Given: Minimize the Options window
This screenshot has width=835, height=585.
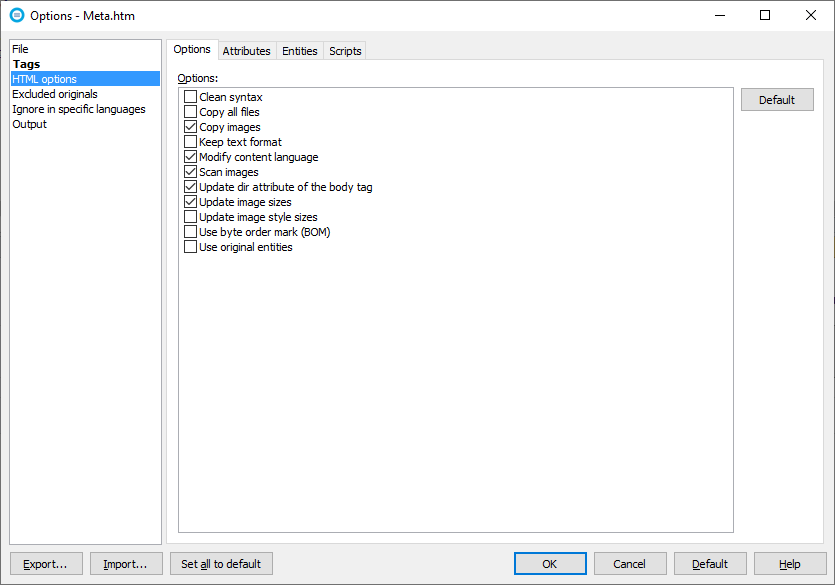Looking at the screenshot, I should [720, 15].
